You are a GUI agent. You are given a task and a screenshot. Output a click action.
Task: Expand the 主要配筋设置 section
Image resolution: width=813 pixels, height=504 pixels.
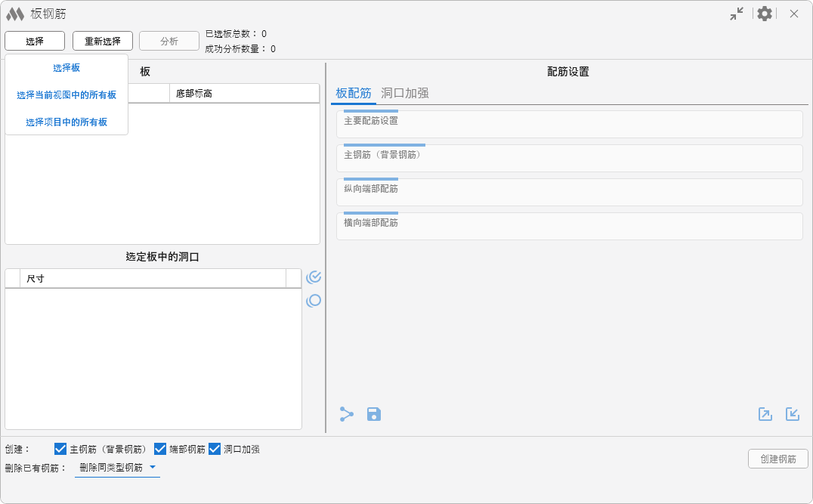pyautogui.click(x=569, y=125)
